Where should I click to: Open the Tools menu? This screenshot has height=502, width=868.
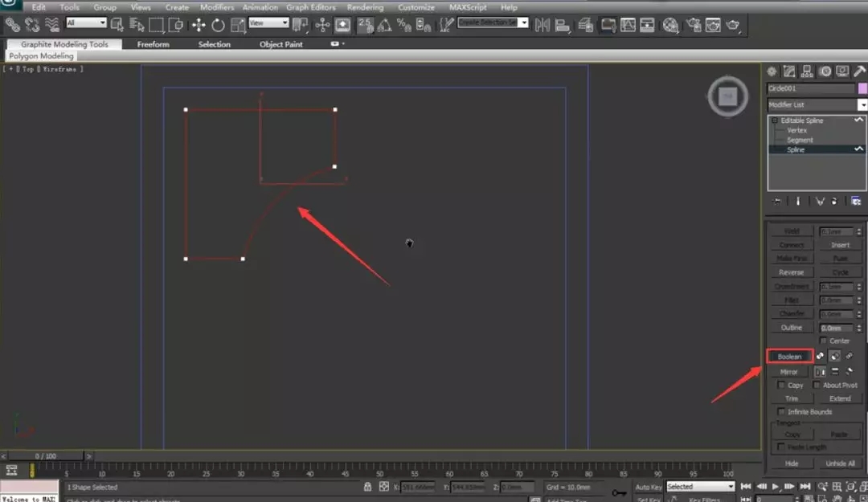pos(69,7)
